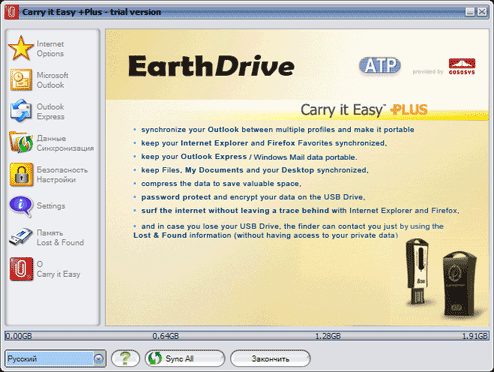
Task: Click the Microsoft Outlook icon
Action: click(21, 80)
